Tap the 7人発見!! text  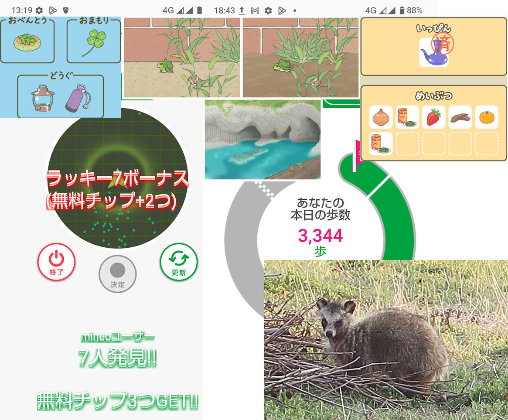(x=118, y=358)
